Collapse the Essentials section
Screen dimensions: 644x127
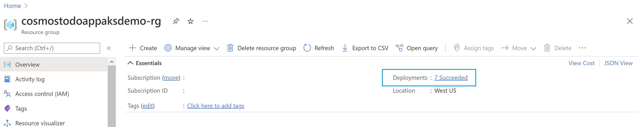pos(130,63)
